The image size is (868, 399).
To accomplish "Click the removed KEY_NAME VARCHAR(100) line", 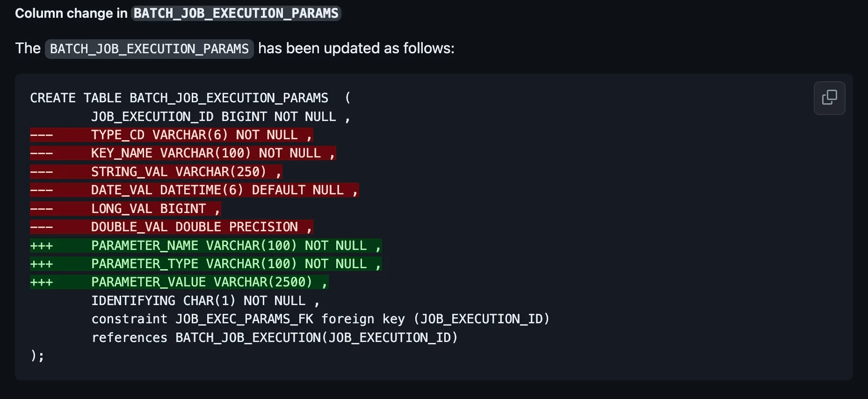I will [x=183, y=153].
